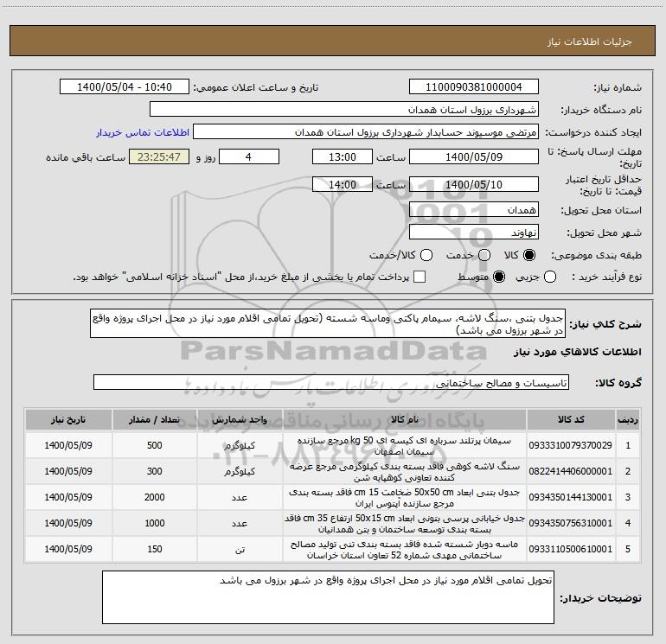Click item code 0822414406000001

pos(571,471)
